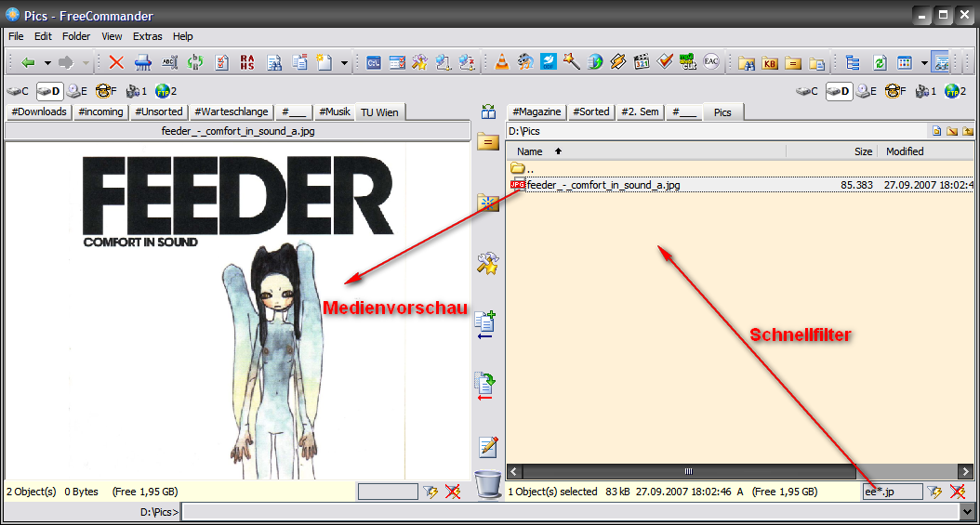Open the command line dropdown arrow

click(967, 512)
